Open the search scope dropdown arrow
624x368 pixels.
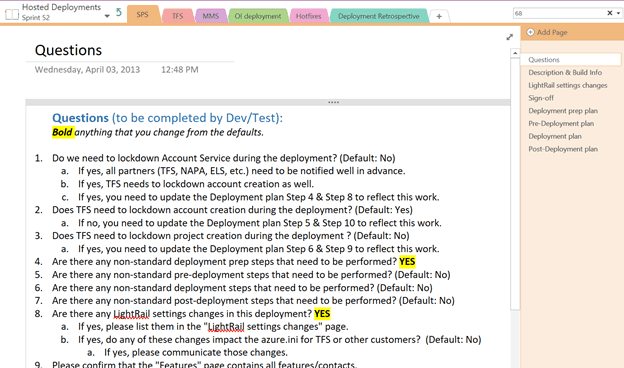pyautogui.click(x=618, y=13)
